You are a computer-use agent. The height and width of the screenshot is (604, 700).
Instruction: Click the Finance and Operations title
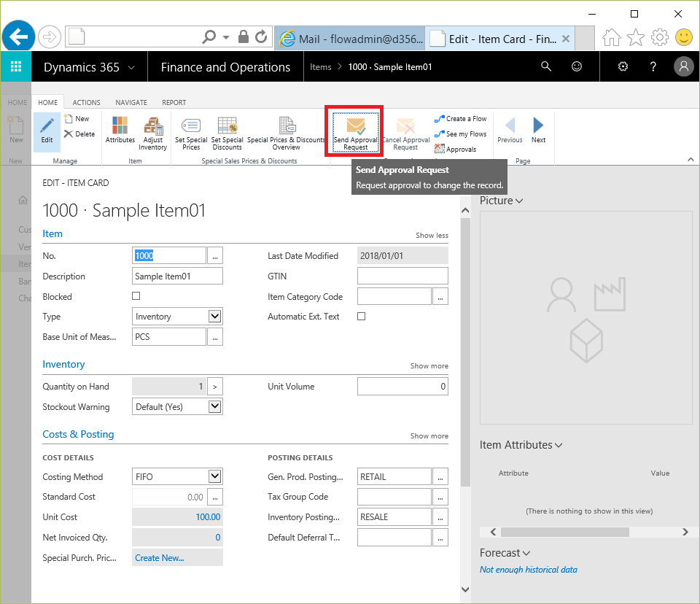click(225, 67)
